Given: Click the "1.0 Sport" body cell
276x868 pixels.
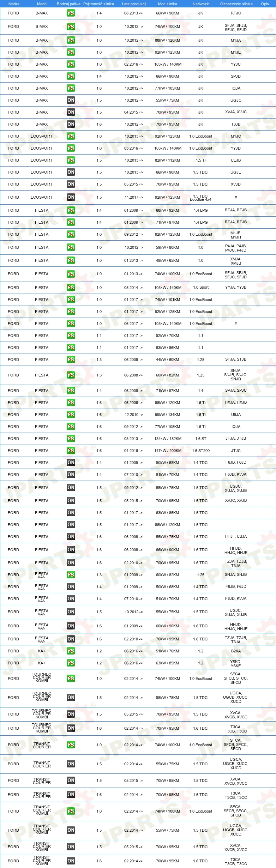Looking at the screenshot, I should coord(201,287).
